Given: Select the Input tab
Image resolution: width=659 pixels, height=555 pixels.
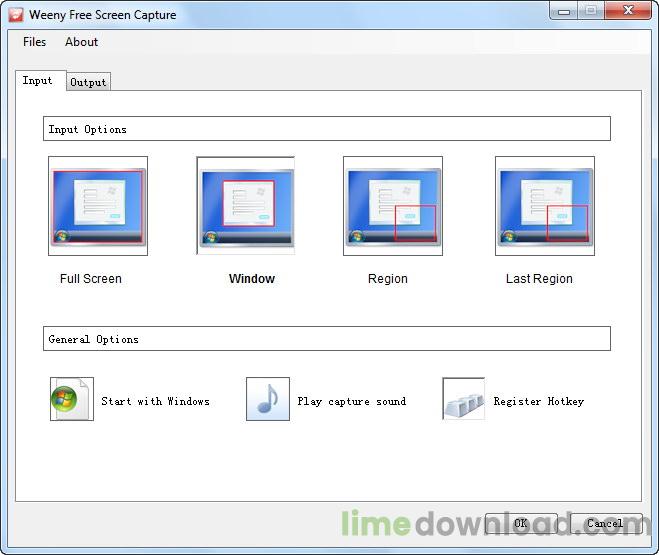Looking at the screenshot, I should tap(41, 80).
